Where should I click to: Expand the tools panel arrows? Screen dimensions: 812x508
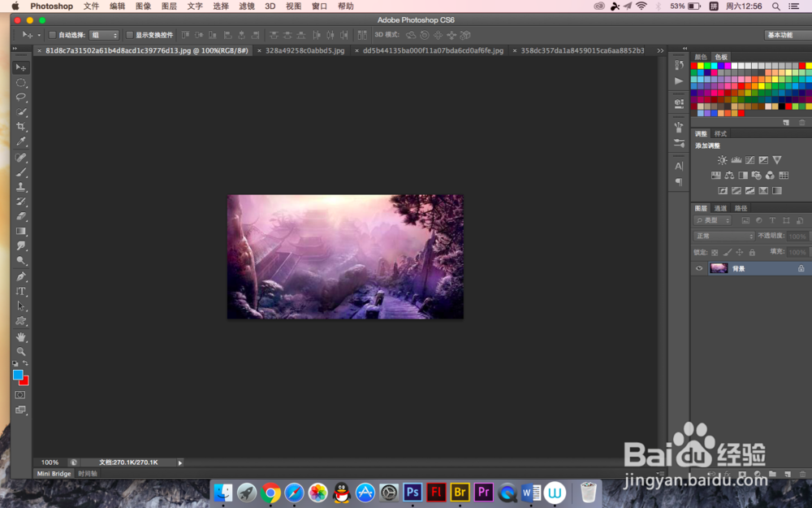tap(15, 48)
